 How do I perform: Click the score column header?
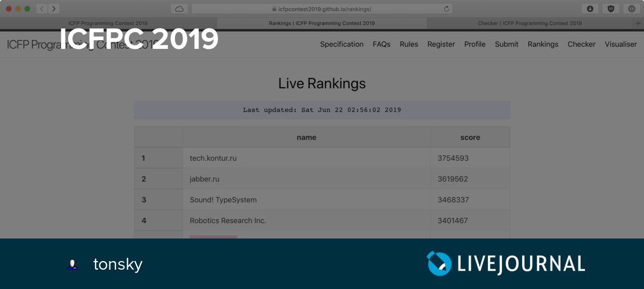470,137
